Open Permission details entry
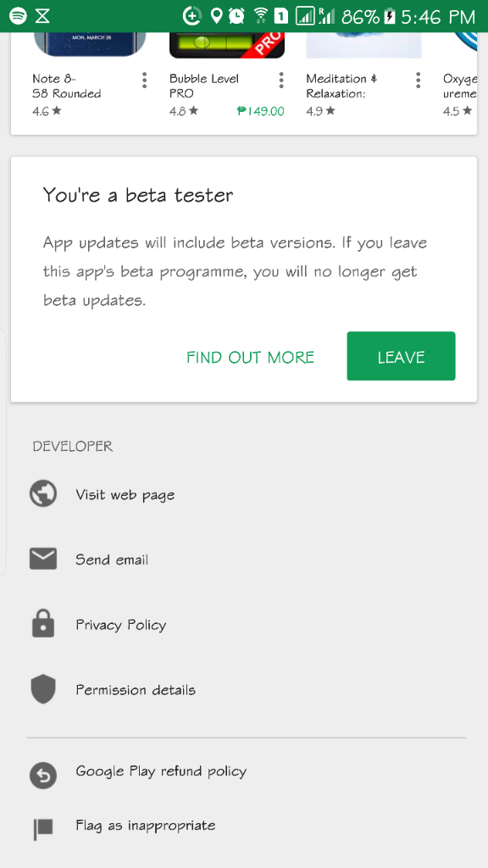 tap(244, 689)
